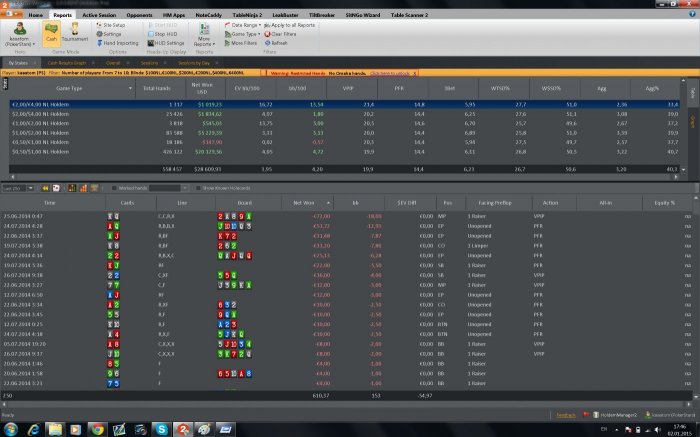Screen dimensions: 700x437
Task: Open the LeakBuster ribbon tab
Action: (285, 15)
